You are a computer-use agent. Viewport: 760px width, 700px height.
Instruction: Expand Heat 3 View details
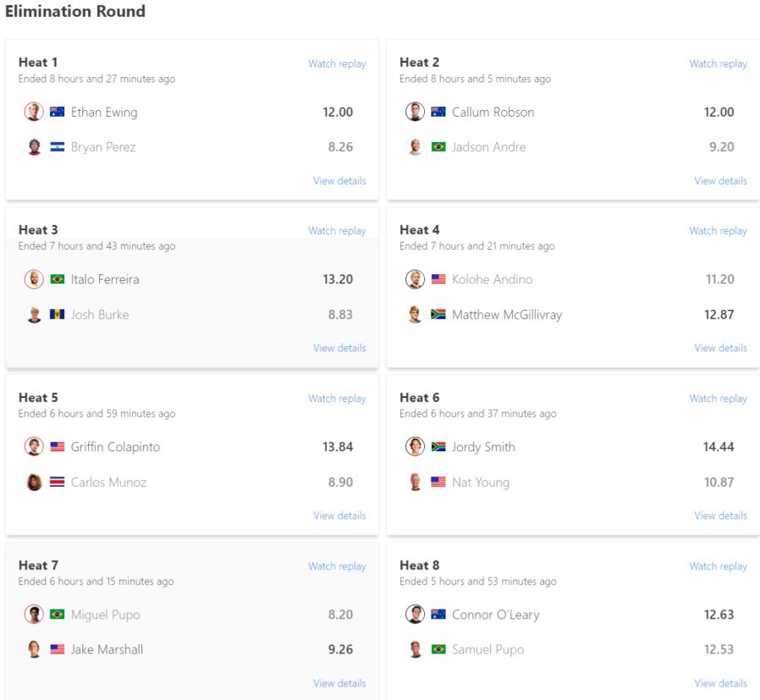339,348
